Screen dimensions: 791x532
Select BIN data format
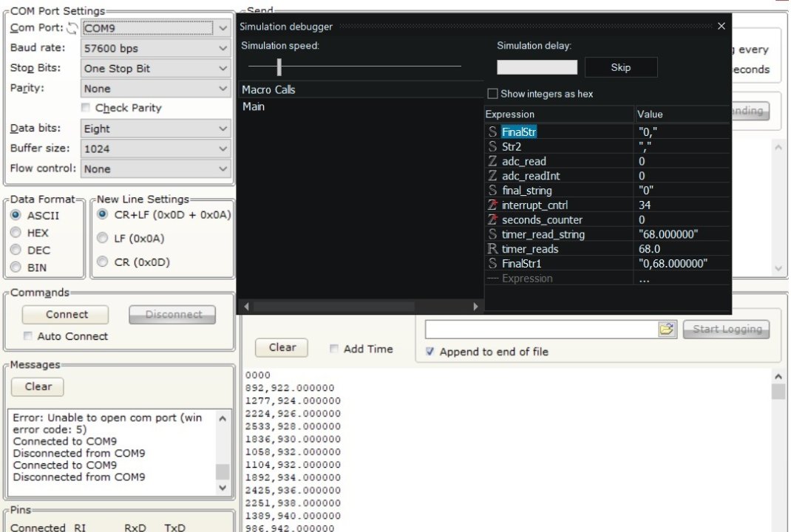pos(16,267)
